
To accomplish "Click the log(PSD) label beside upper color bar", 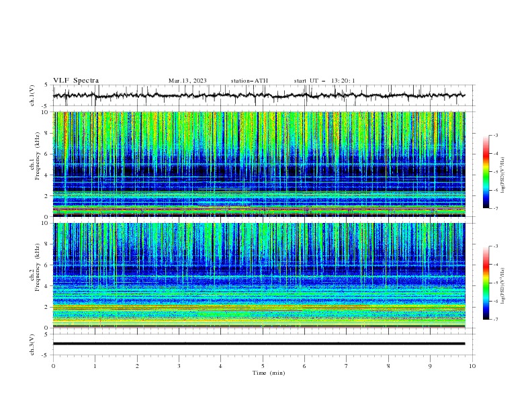I will 502,175.
